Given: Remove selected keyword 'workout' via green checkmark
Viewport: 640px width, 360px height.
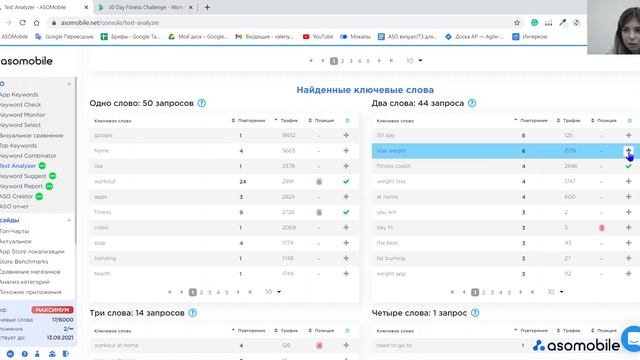Looking at the screenshot, I should point(346,181).
